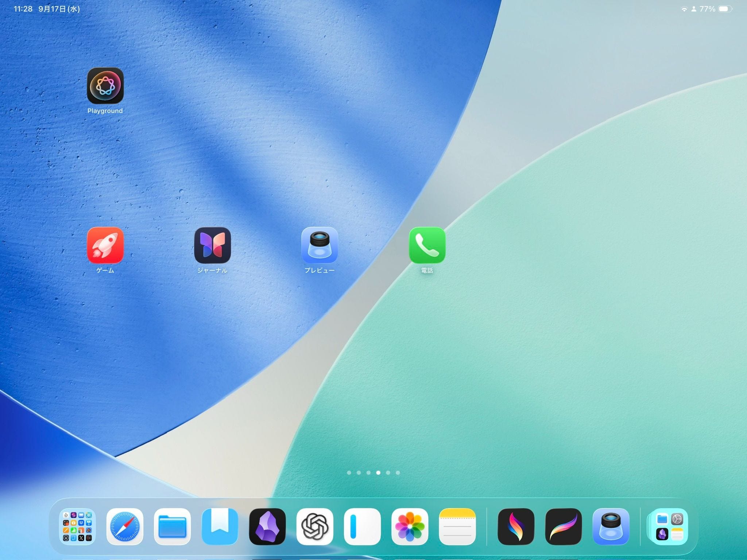Open the Photos app in dock
The height and width of the screenshot is (560, 747).
pos(410,526)
